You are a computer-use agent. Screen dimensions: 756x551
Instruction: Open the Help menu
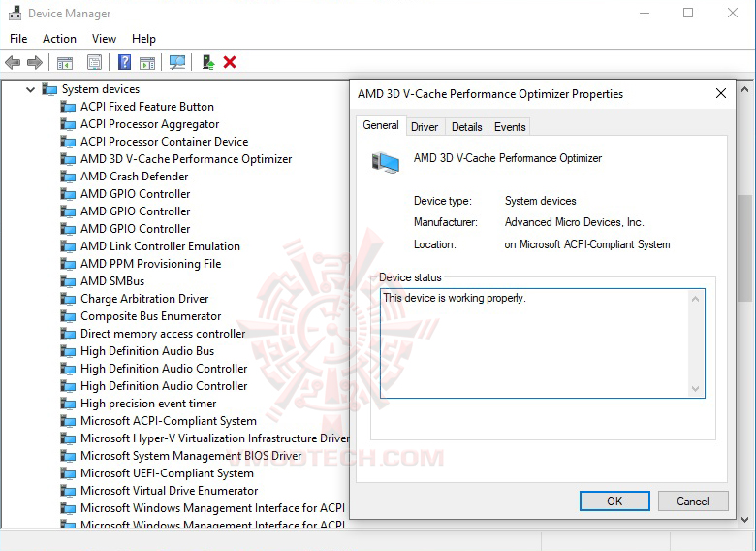pyautogui.click(x=143, y=39)
